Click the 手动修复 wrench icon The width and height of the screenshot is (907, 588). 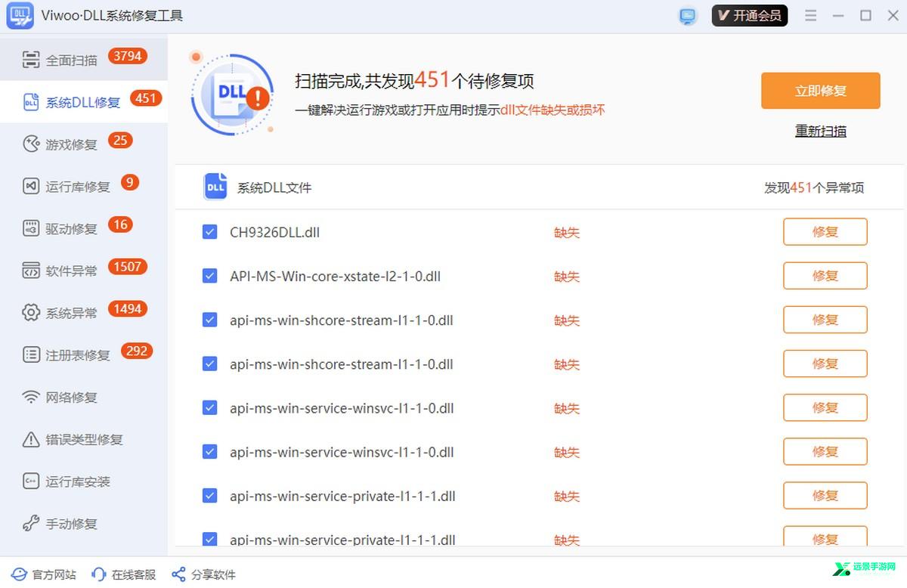(31, 523)
